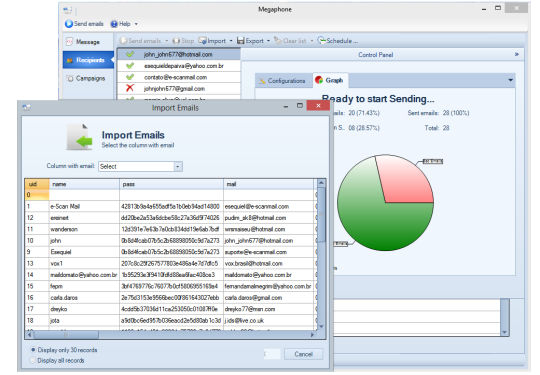Switch to the Graph tab
The image size is (540, 375).
tap(330, 80)
